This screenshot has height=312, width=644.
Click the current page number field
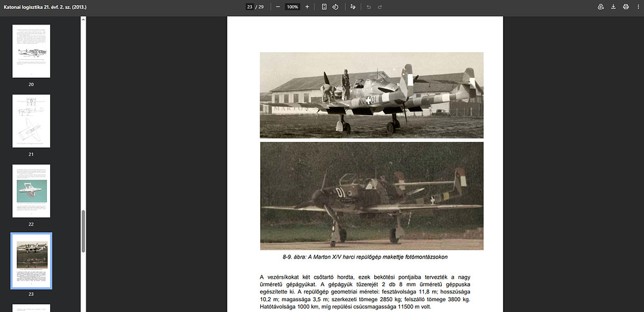(249, 6)
